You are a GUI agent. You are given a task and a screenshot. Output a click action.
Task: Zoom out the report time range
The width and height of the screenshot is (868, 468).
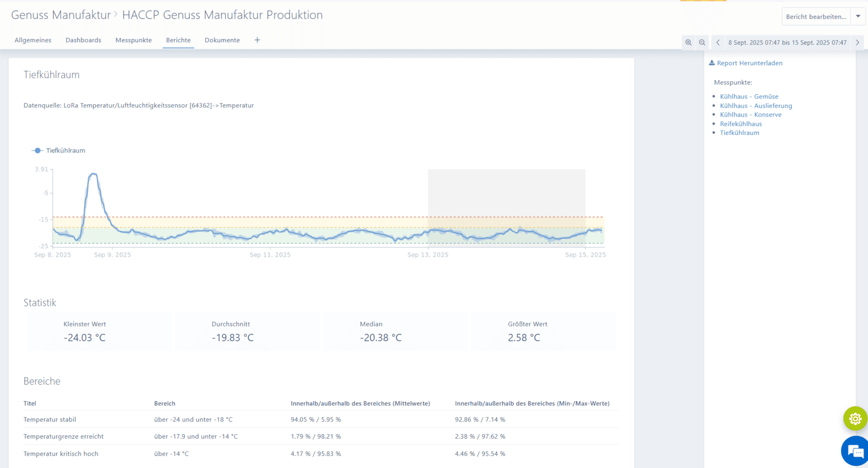pyautogui.click(x=702, y=42)
